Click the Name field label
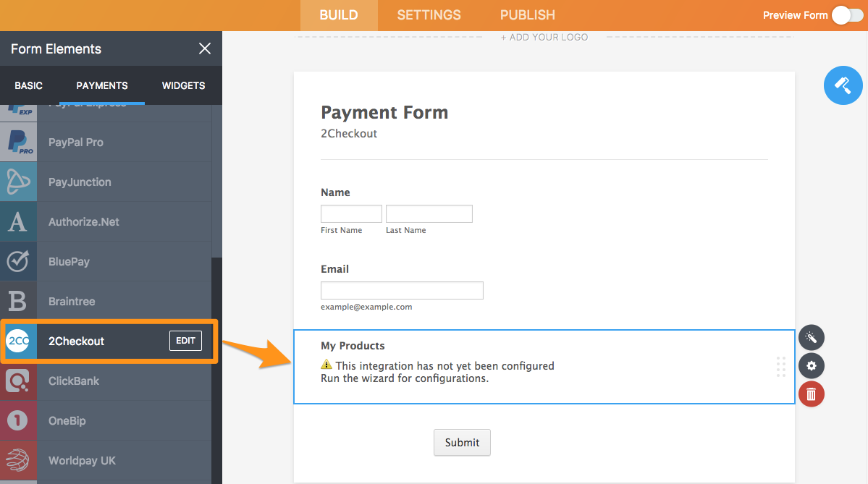This screenshot has height=484, width=868. coord(335,192)
